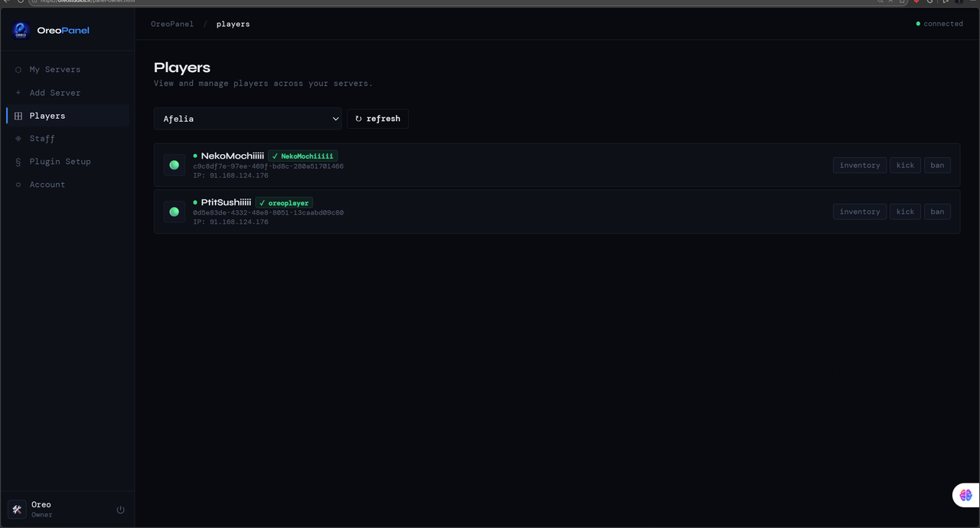Click the power logout icon
Screen dimensions: 980x528
[x=120, y=510]
